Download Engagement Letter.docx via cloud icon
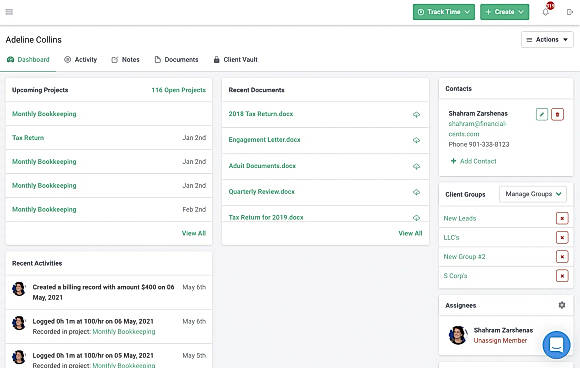580x368 pixels. tap(416, 140)
